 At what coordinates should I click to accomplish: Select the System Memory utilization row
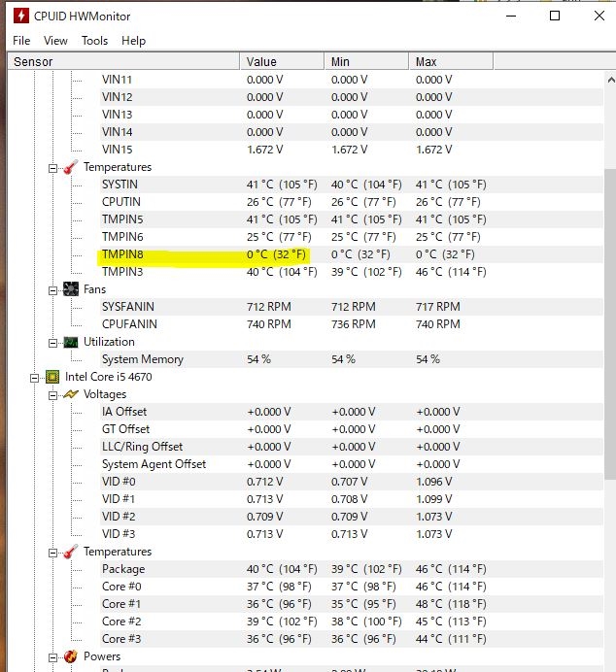coord(352,359)
